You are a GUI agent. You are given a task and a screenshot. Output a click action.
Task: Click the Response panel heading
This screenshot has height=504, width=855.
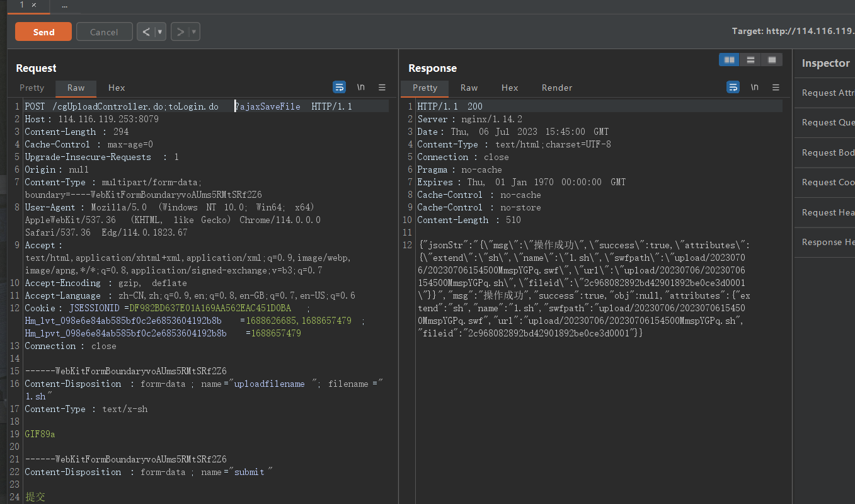pos(432,68)
